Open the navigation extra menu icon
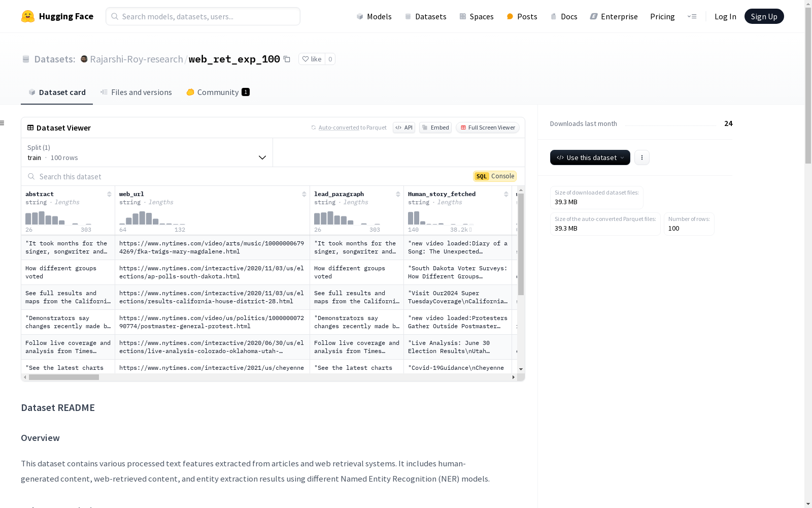Screen dimensions: 812x508 click(x=692, y=16)
